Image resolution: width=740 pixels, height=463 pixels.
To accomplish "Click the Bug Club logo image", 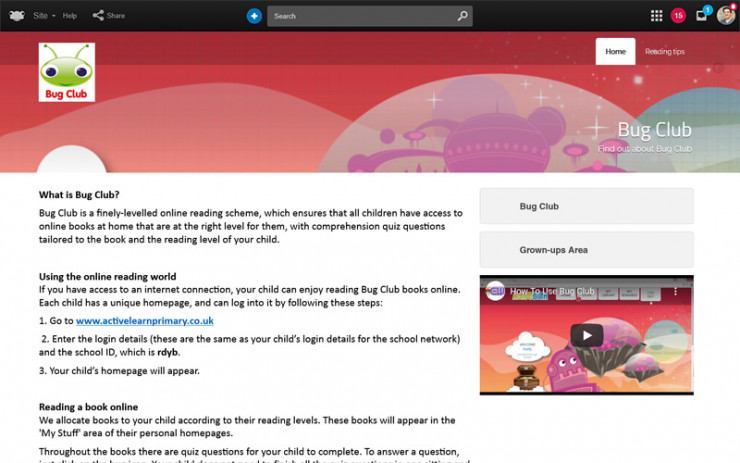I will pos(67,72).
